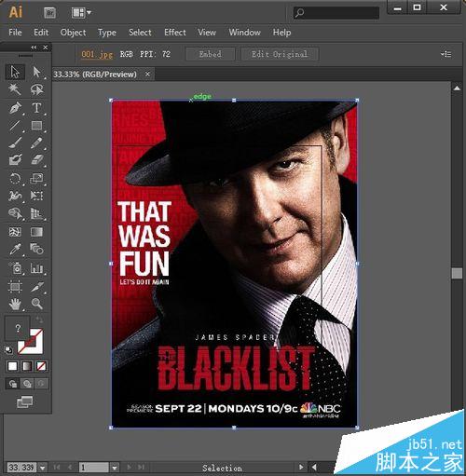Set paint mode to Gradient
The image size is (466, 476).
coord(27,366)
